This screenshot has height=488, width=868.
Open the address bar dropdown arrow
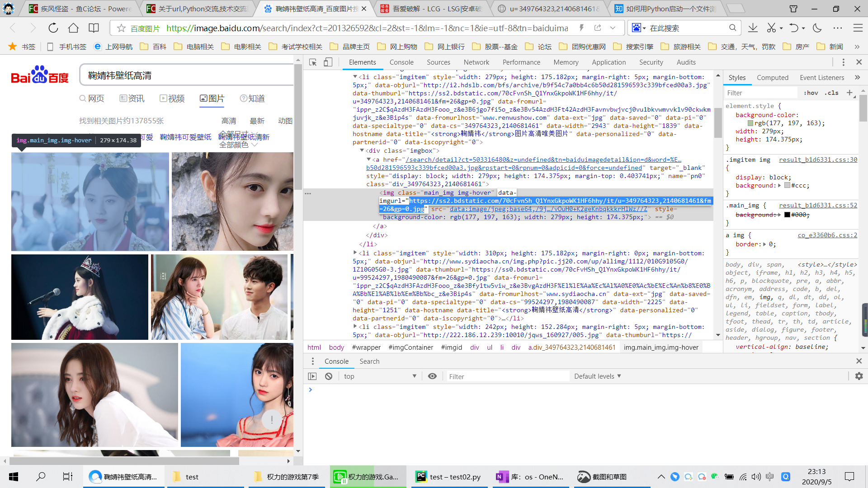(613, 28)
